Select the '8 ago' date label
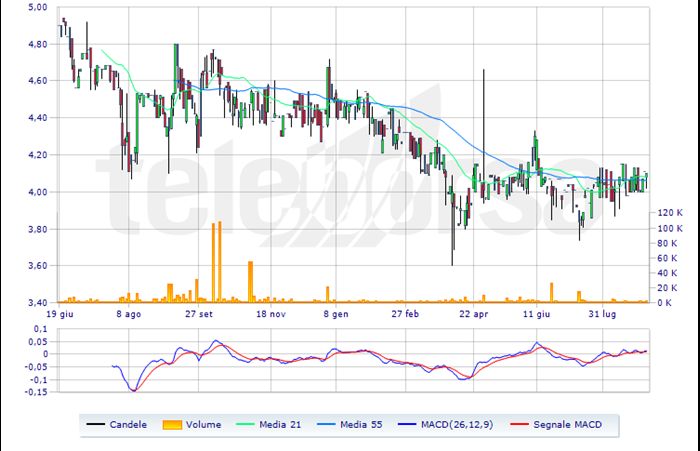Viewport: 700px width, 451px height. tap(129, 314)
